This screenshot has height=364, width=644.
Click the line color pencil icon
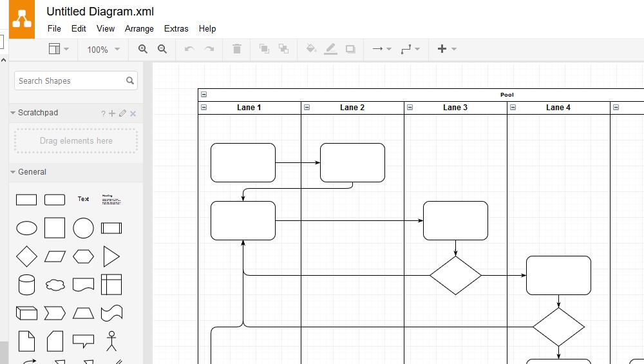pos(330,50)
